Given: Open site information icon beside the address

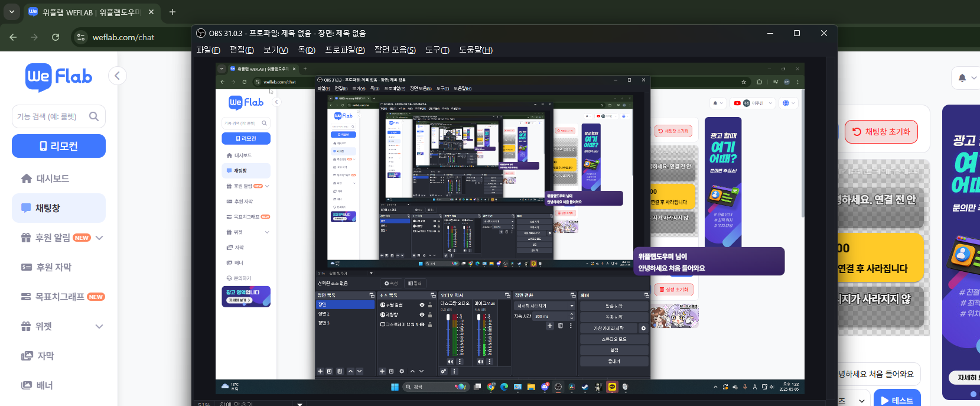Looking at the screenshot, I should (80, 37).
